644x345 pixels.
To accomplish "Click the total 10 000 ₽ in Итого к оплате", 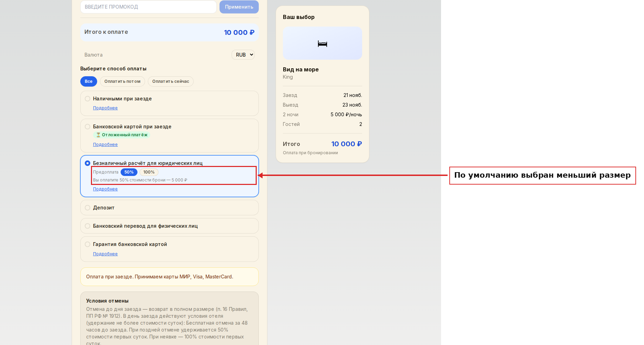I will (239, 32).
